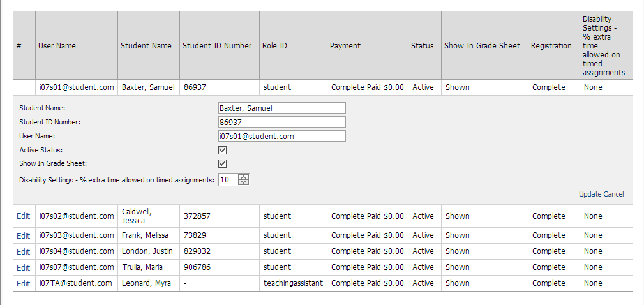Select the Payment column header

tap(345, 46)
